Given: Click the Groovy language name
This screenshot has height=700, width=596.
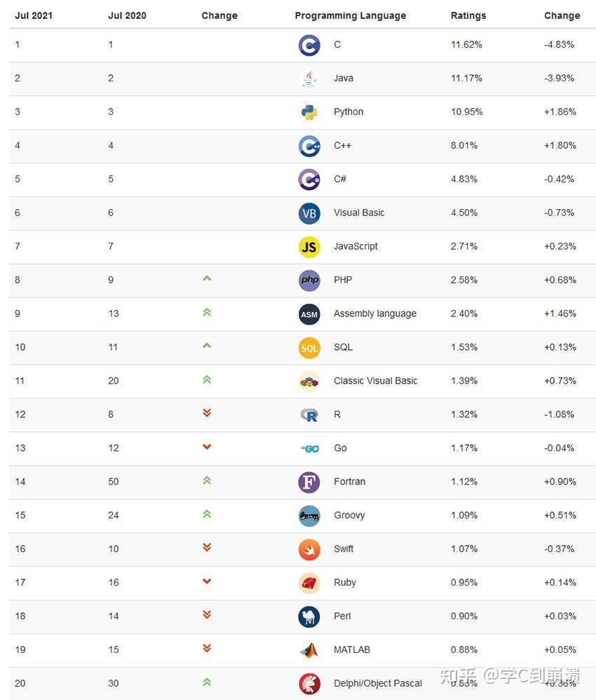Looking at the screenshot, I should point(349,516).
